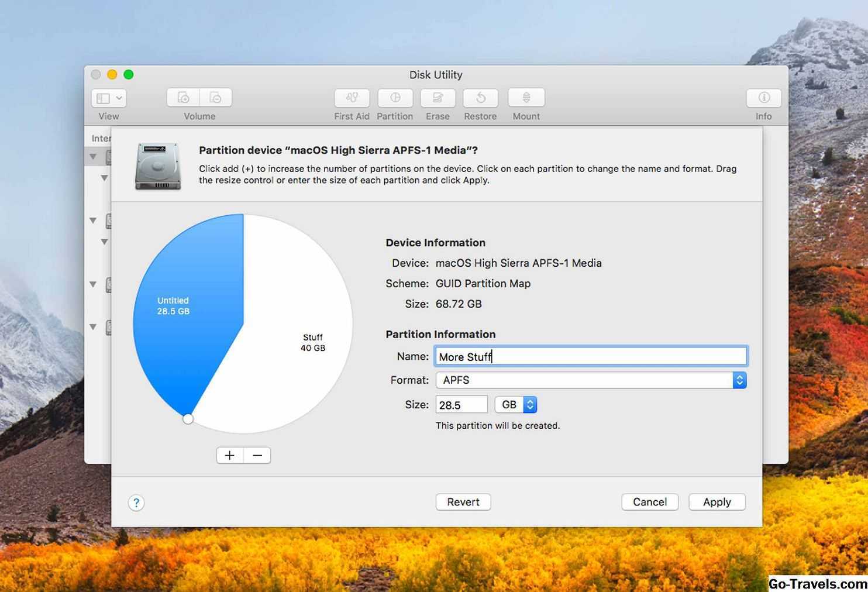Collapse the first sidebar disclosure triangle under Internal

click(x=93, y=157)
